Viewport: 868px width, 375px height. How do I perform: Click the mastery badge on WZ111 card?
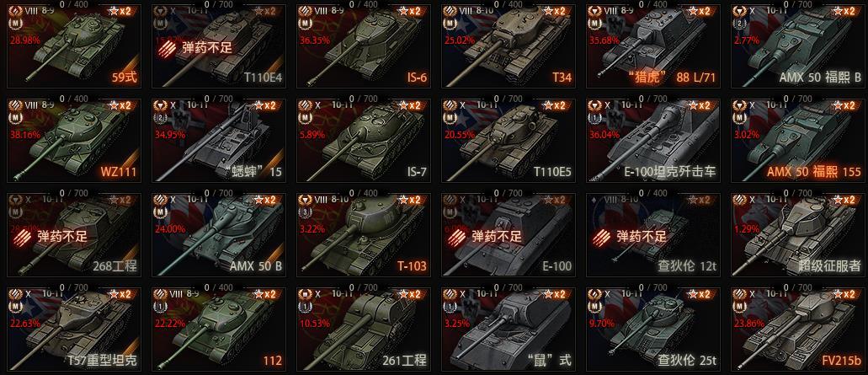(x=13, y=117)
